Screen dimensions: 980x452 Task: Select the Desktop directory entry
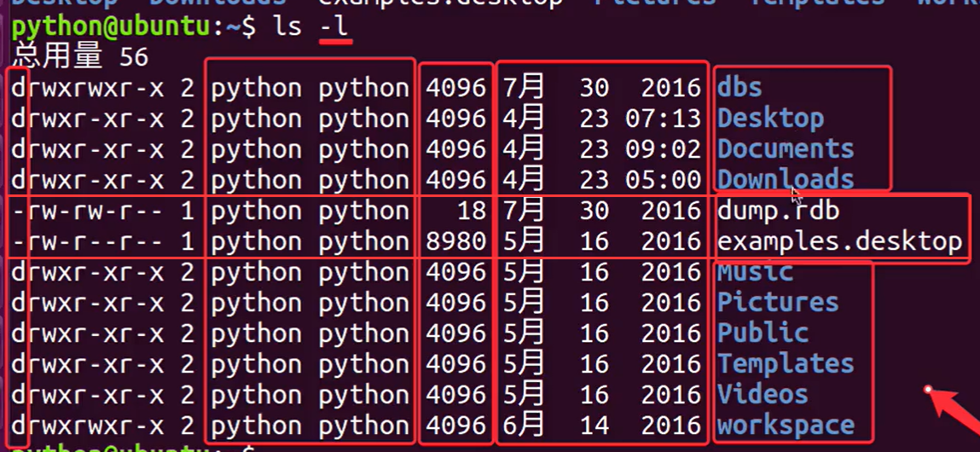(770, 119)
